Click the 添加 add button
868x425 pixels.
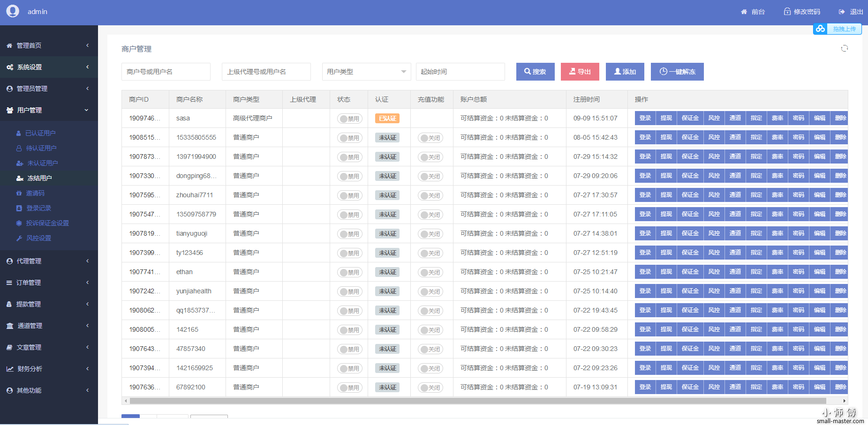coord(625,72)
